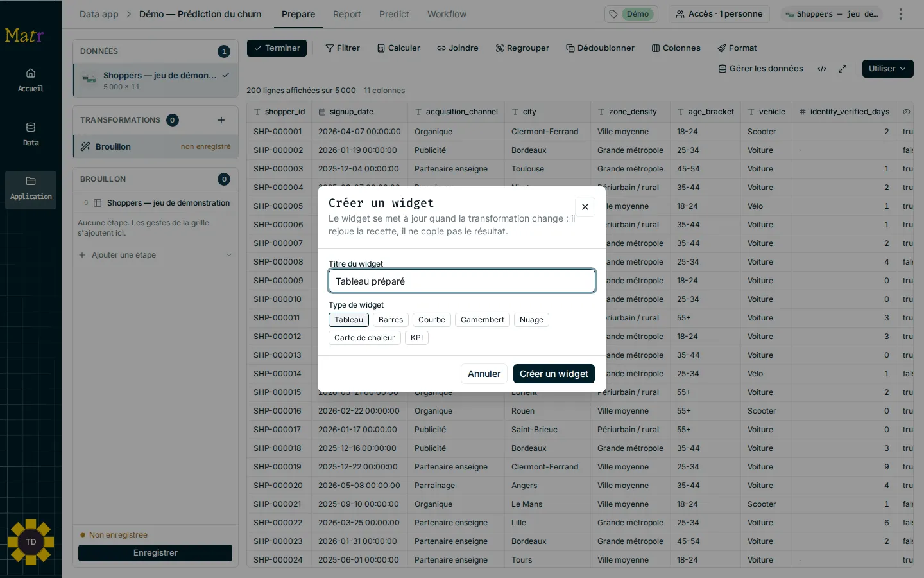Screen dimensions: 924x578
Task: Select the Brouillon transformation
Action: (x=156, y=146)
